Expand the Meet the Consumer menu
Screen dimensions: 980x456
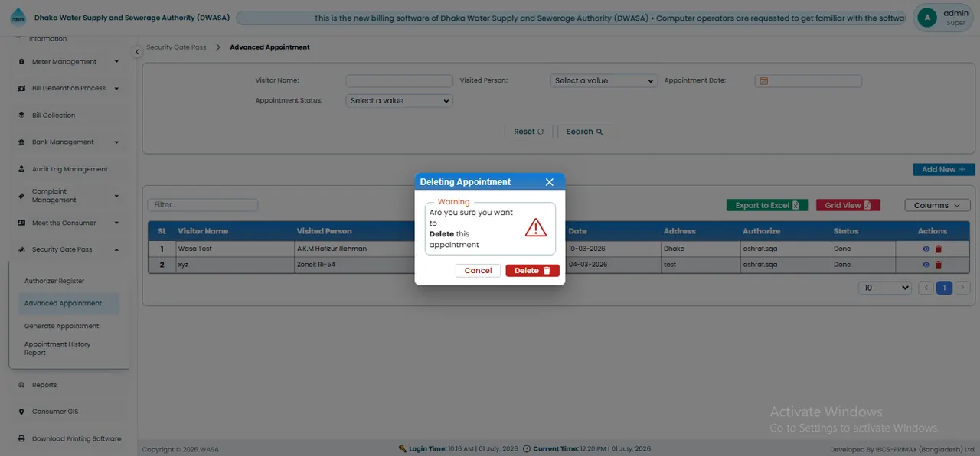click(x=70, y=223)
